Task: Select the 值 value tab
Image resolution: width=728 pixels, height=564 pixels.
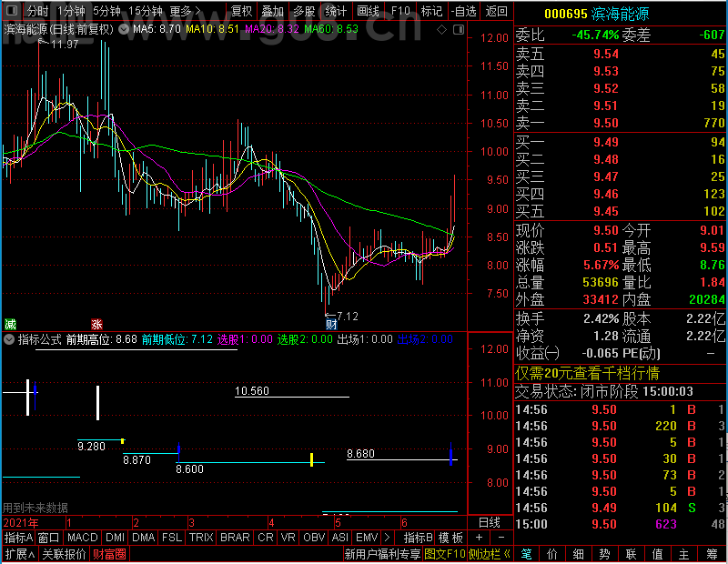Action: click(657, 554)
